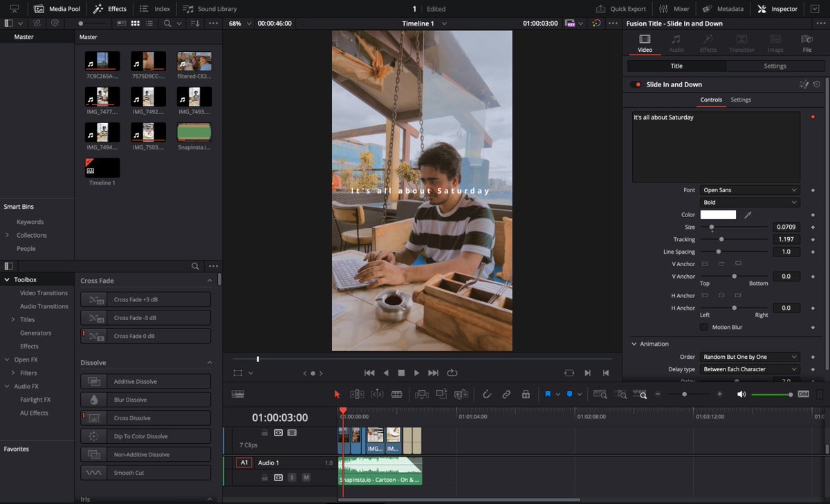Click the Full Extent Zoom icon
830x504 pixels.
(x=600, y=394)
